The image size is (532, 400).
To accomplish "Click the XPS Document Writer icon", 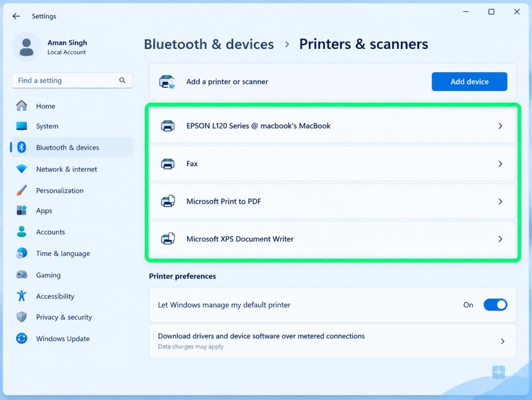I will tap(168, 239).
